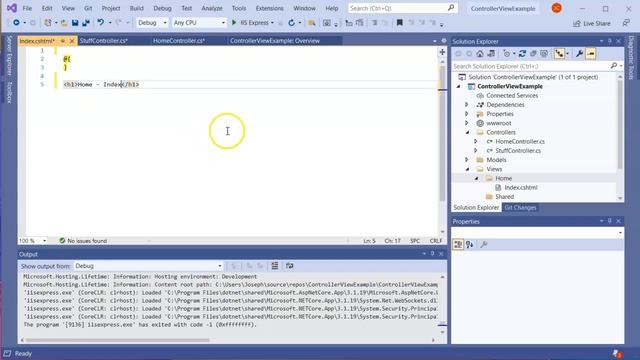Toggle Show All Files in Solution Explorer
640x360 pixels.
point(544,53)
